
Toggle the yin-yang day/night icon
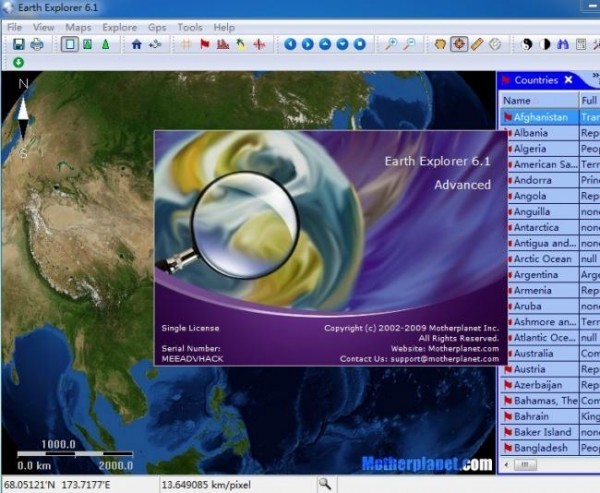(527, 44)
